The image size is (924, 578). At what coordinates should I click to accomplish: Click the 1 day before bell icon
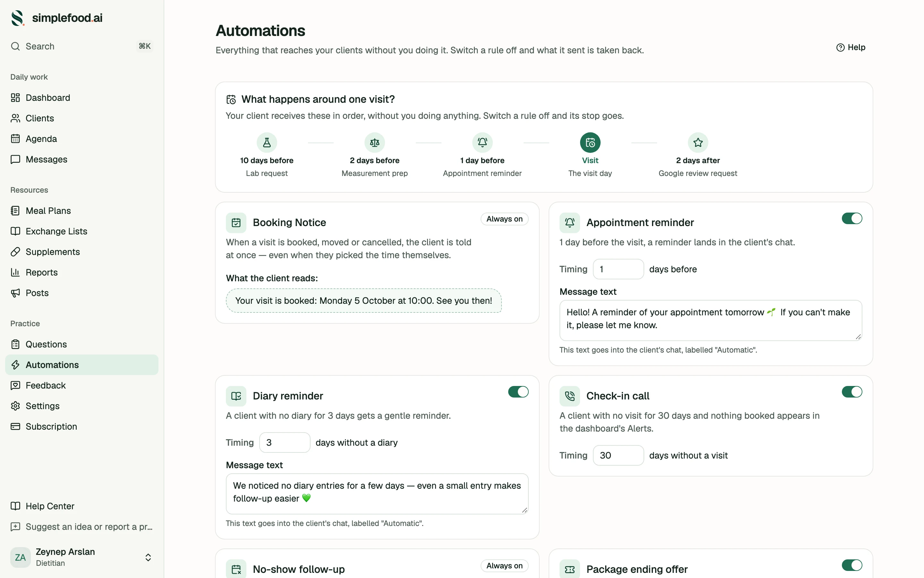click(x=482, y=143)
